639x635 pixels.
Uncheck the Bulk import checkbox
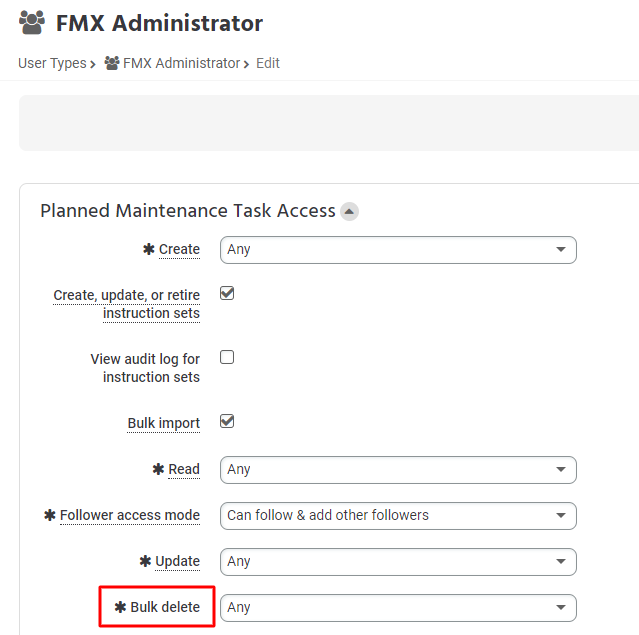(227, 421)
